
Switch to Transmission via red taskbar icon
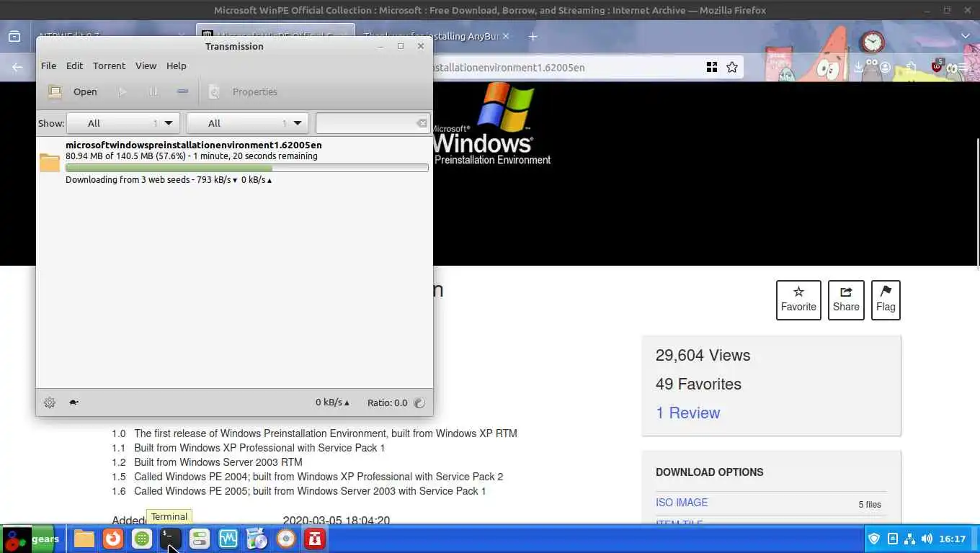coord(315,539)
